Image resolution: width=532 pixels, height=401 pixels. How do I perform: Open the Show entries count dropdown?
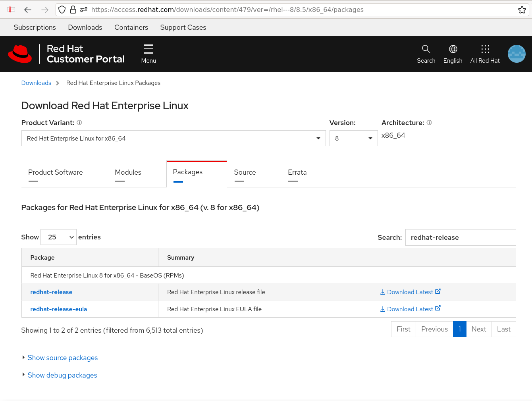coord(58,237)
